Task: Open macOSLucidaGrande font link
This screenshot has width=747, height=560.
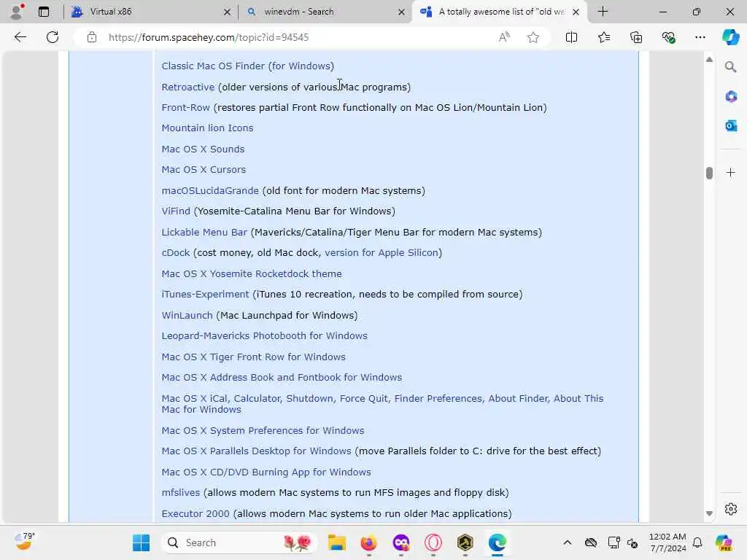Action: pyautogui.click(x=210, y=190)
